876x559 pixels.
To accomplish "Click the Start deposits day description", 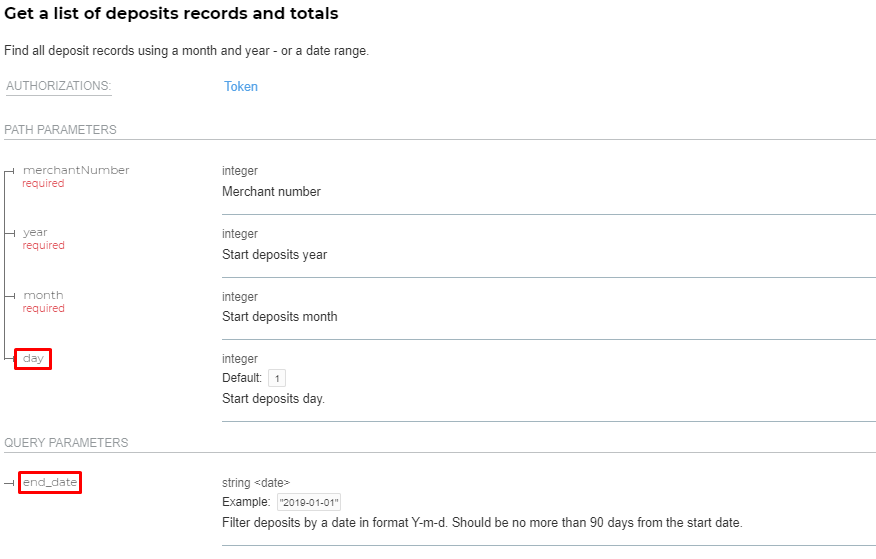I will click(x=273, y=399).
